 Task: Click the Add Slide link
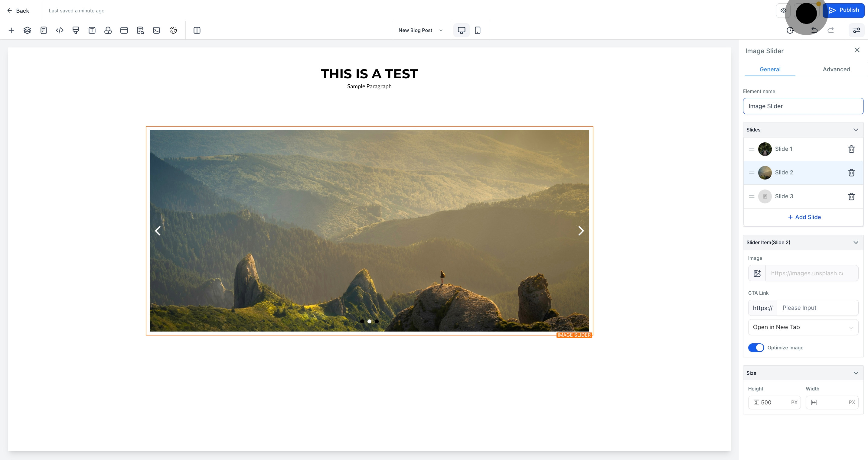(x=804, y=217)
